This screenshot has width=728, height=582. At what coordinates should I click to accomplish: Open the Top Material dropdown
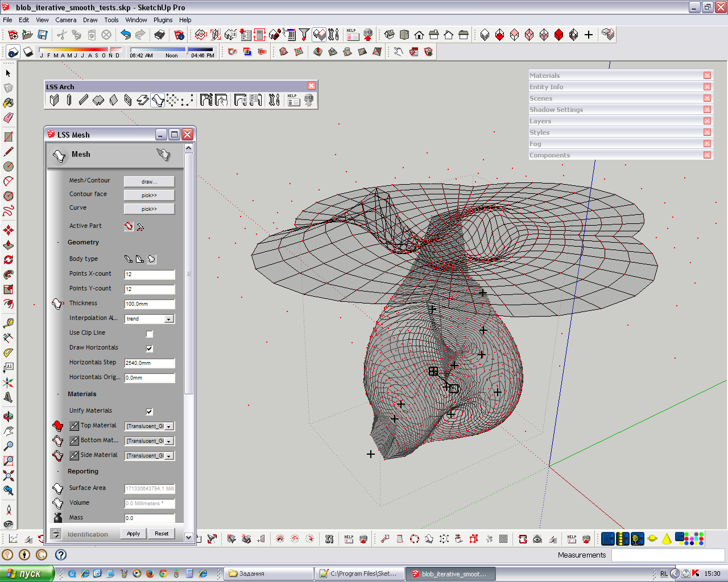[x=169, y=426]
